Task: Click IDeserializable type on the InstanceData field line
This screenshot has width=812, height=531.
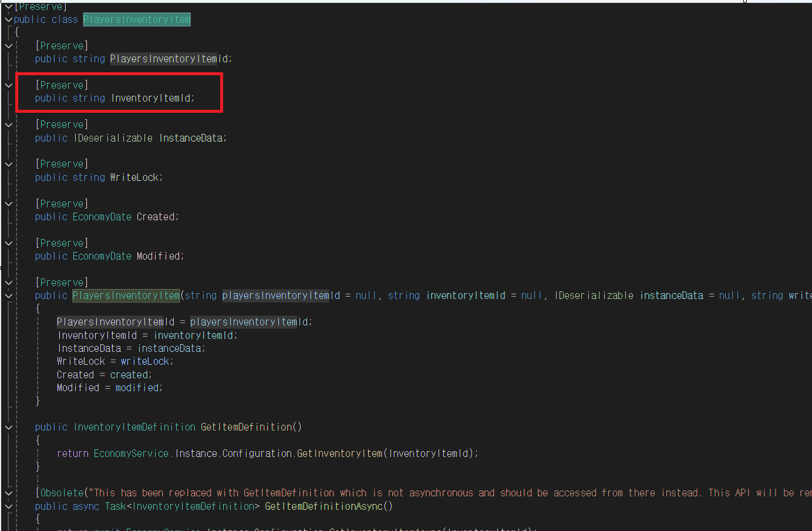Action: pos(113,138)
